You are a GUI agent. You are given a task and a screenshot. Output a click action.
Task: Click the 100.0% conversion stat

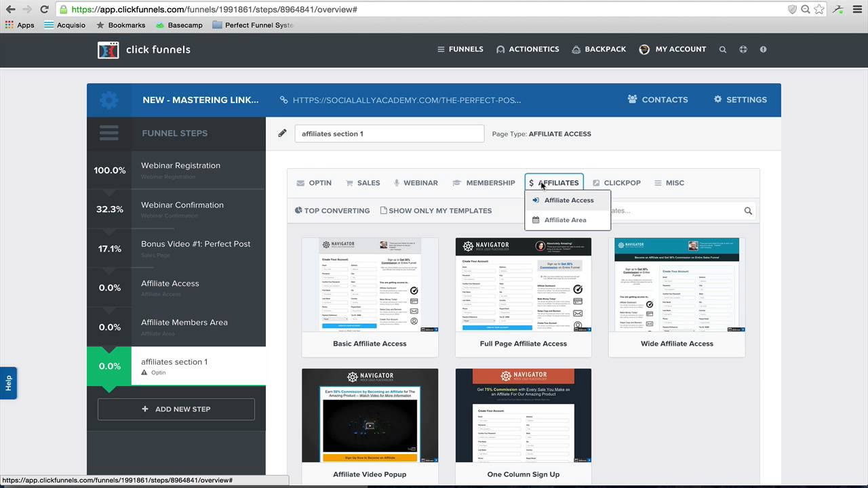click(x=110, y=170)
